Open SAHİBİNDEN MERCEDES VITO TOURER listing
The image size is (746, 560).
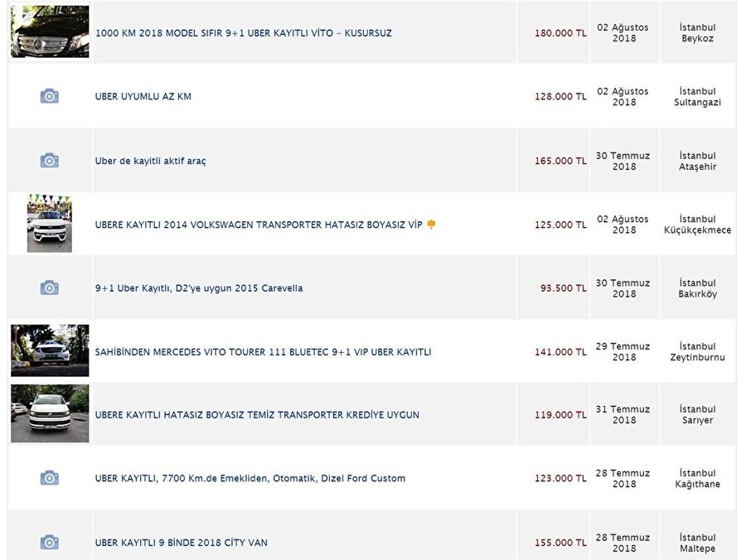(263, 352)
